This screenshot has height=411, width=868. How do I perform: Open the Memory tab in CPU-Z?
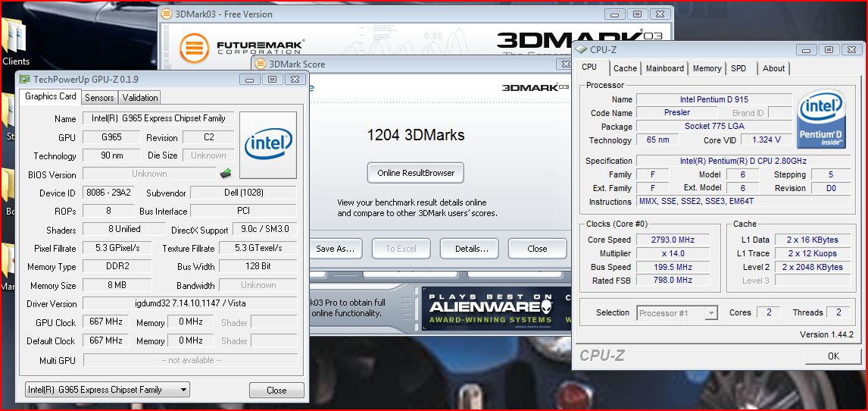coord(707,68)
